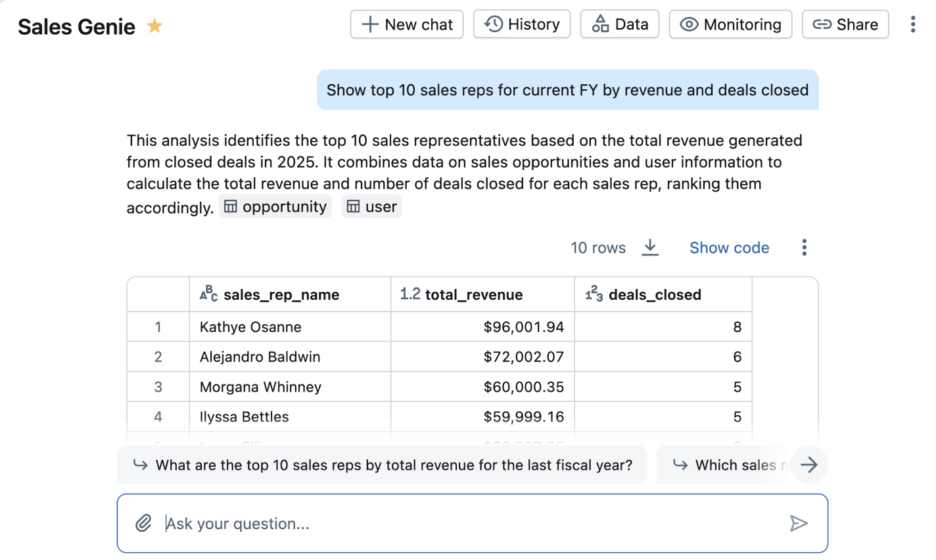Show code for the query

tap(729, 248)
